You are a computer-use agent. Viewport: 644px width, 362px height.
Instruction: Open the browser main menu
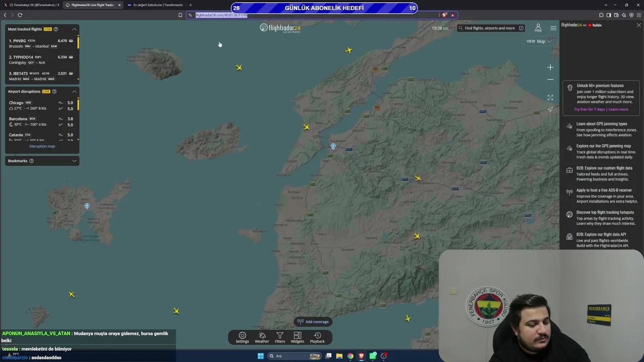click(x=638, y=15)
